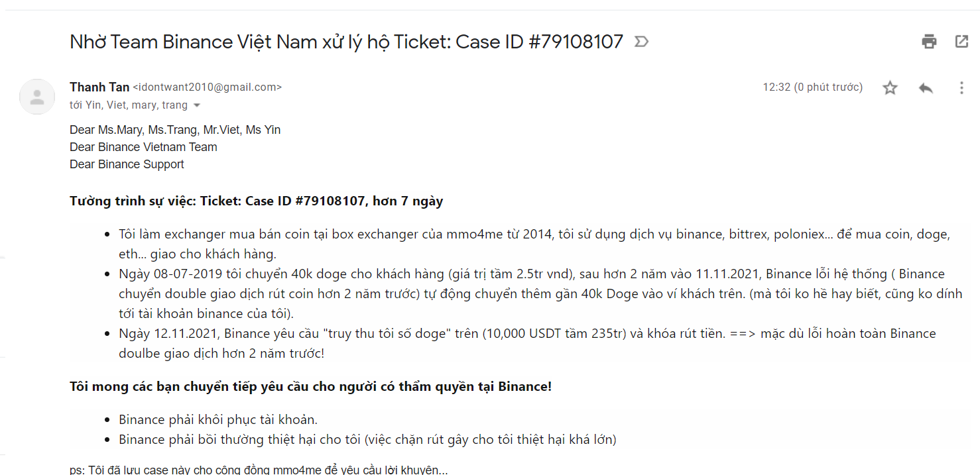
Task: Click the 'Dear Binance Vietnam Team' greeting line
Action: (x=143, y=147)
